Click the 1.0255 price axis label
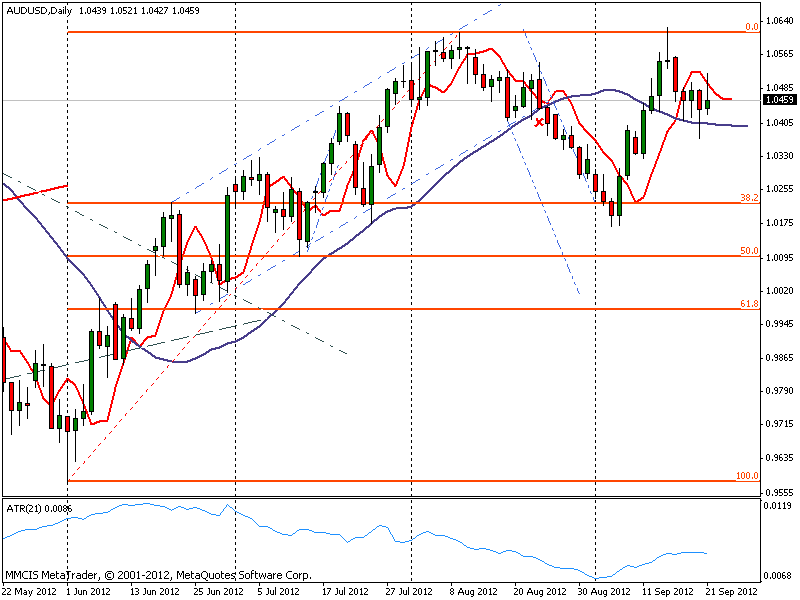Viewport: 800px width, 600px height. tap(780, 189)
